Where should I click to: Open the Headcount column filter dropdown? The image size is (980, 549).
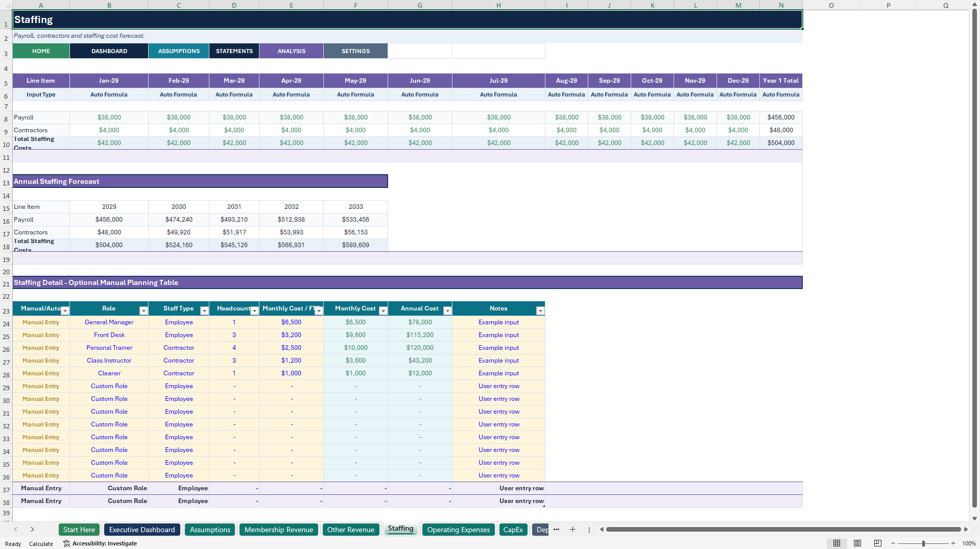click(254, 311)
